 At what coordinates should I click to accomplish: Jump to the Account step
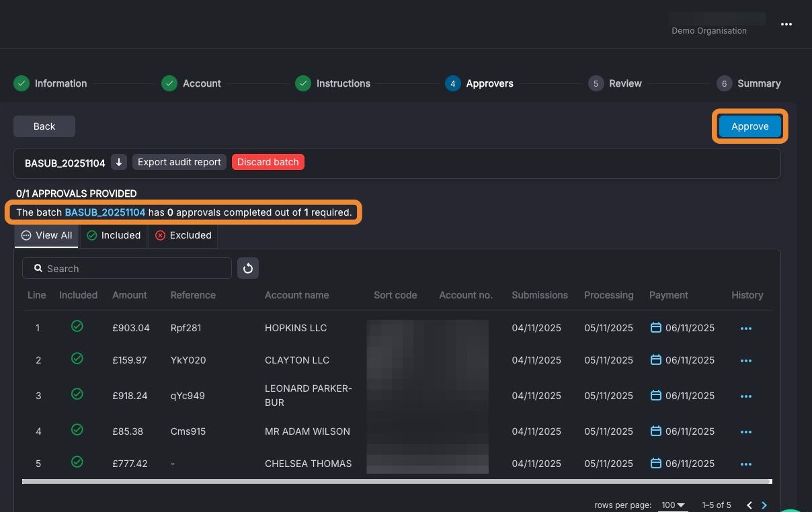[191, 83]
